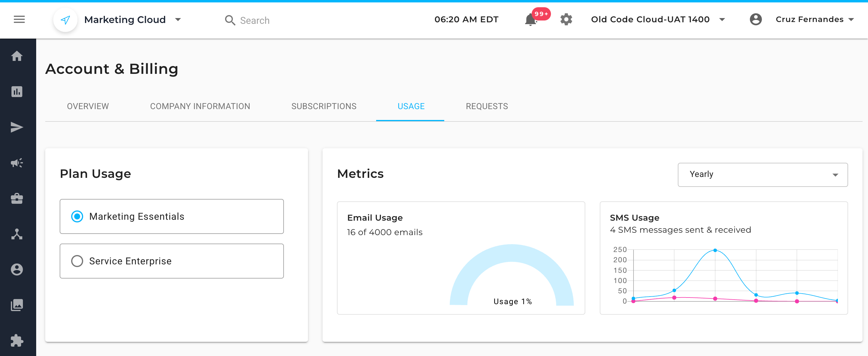Click the paper plane send icon in the sidebar
868x356 pixels.
tap(17, 128)
